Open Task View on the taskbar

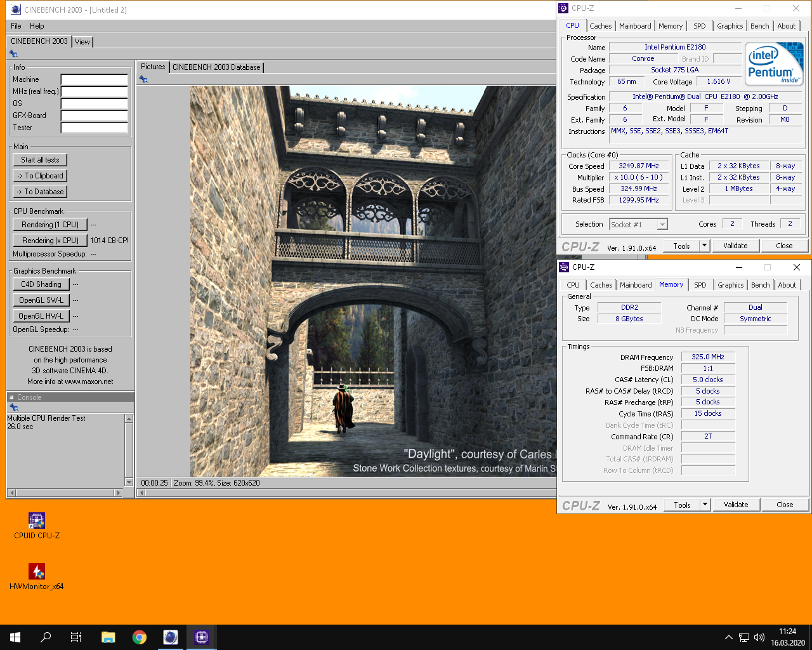[76, 637]
